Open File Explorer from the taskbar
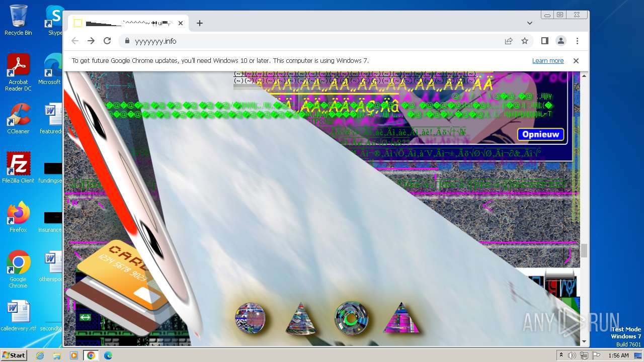The width and height of the screenshot is (644, 362). pos(57,355)
